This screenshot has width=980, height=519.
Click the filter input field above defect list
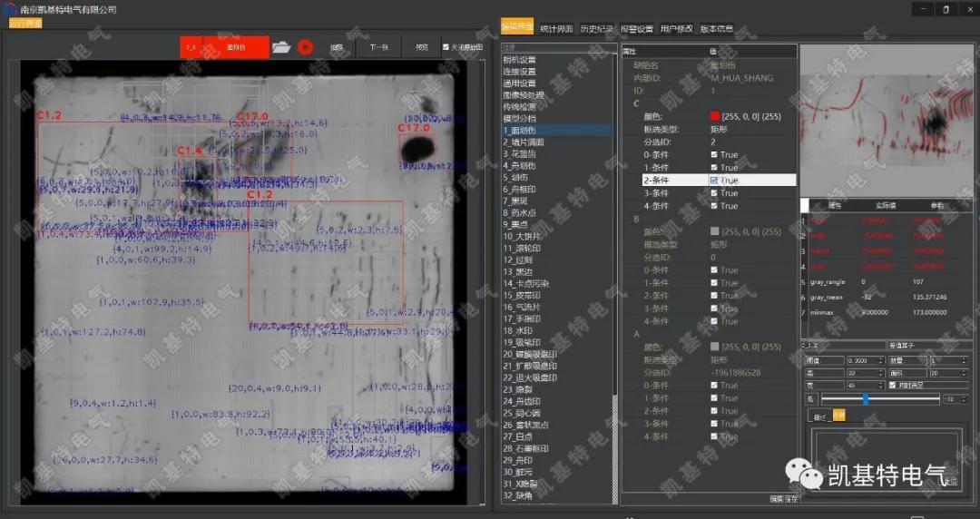[555, 47]
